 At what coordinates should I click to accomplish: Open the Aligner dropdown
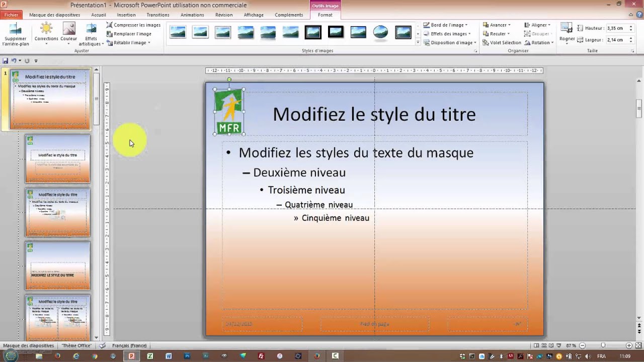tap(537, 25)
